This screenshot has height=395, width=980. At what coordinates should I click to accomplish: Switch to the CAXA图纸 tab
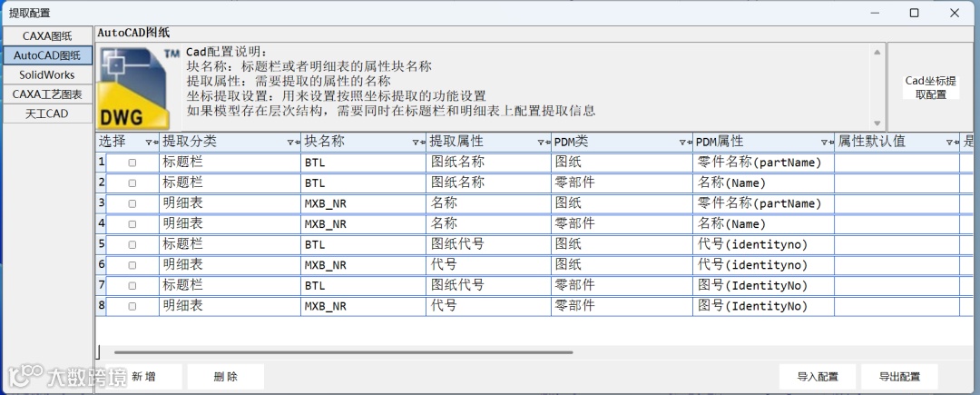[x=47, y=35]
